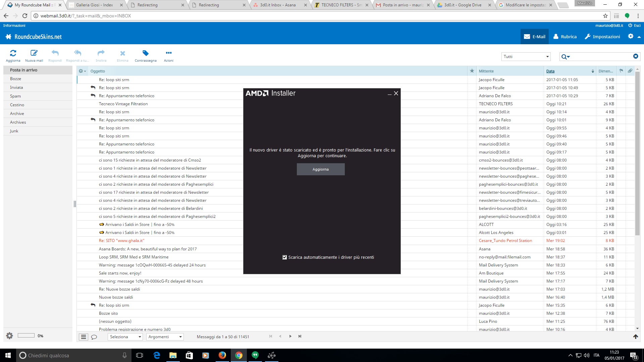The image size is (644, 362).
Task: Click the Aggiorna refresh icon in mail toolbar
Action: 13,53
